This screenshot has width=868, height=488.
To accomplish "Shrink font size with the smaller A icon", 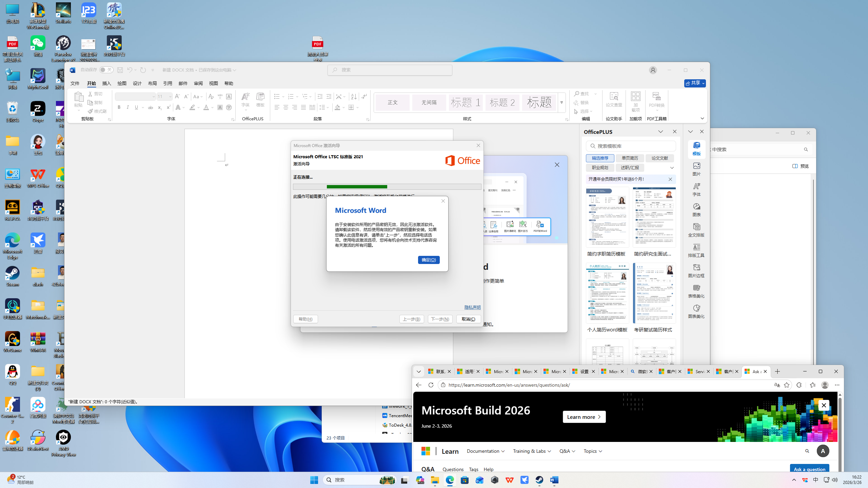I will 186,97.
